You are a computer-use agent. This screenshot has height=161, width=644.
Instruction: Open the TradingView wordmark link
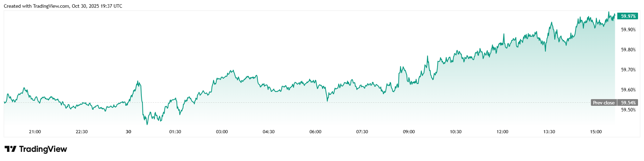click(43, 149)
